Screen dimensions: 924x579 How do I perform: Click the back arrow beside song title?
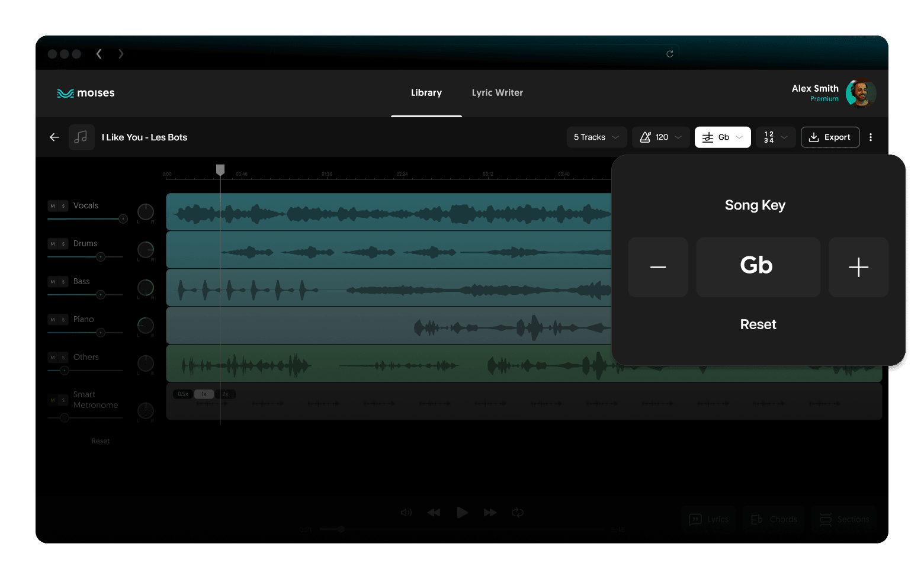54,137
